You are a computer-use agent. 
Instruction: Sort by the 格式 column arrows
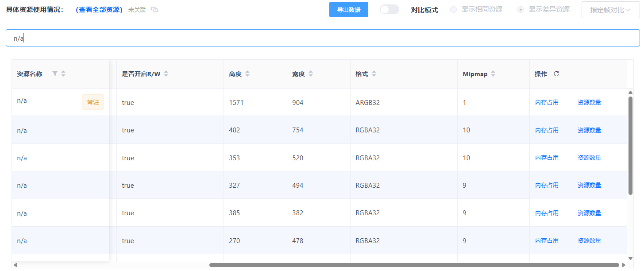pyautogui.click(x=374, y=74)
